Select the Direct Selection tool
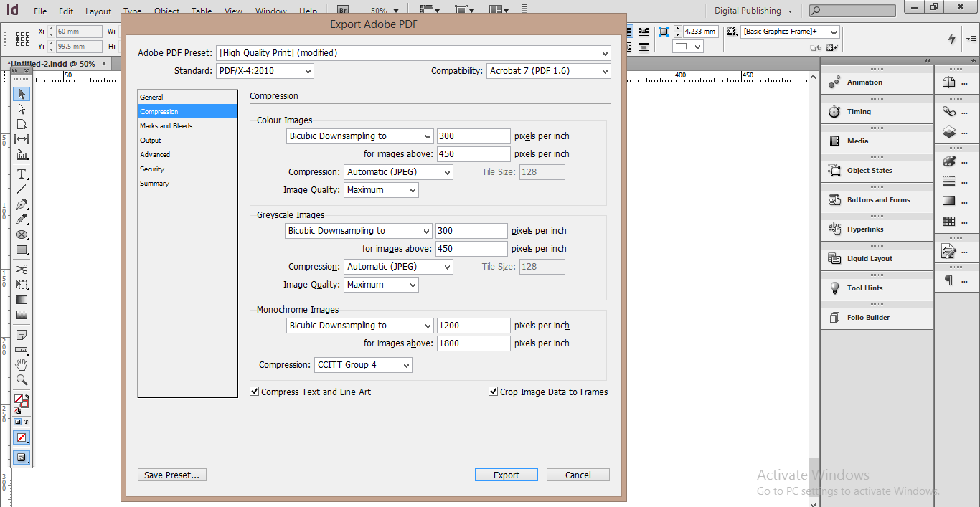Image resolution: width=980 pixels, height=507 pixels. point(22,109)
